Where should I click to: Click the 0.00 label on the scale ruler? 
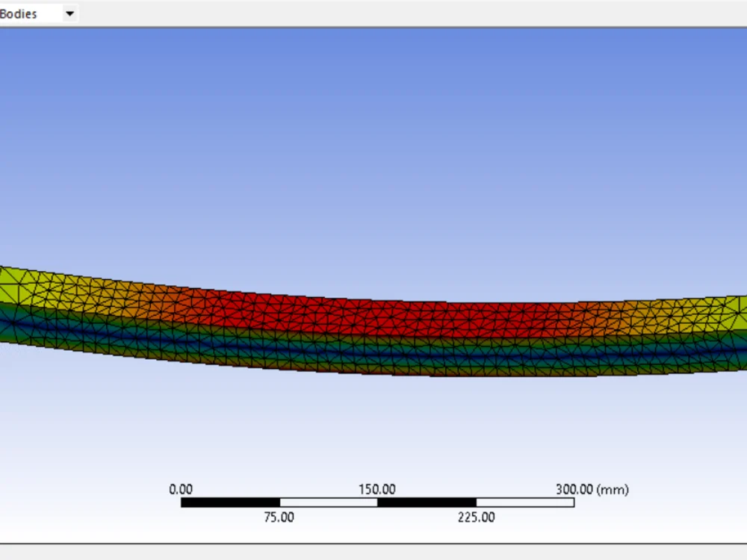point(179,491)
